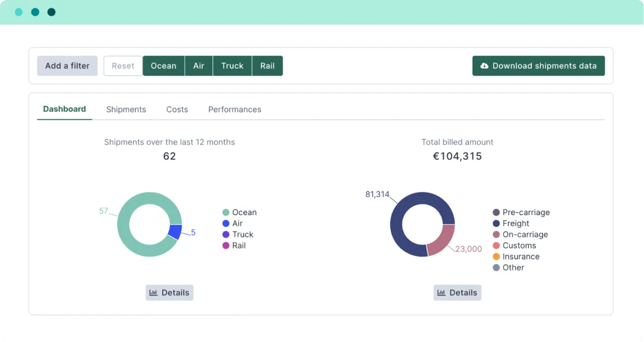Click Download shipments data button
644x342 pixels.
(538, 66)
